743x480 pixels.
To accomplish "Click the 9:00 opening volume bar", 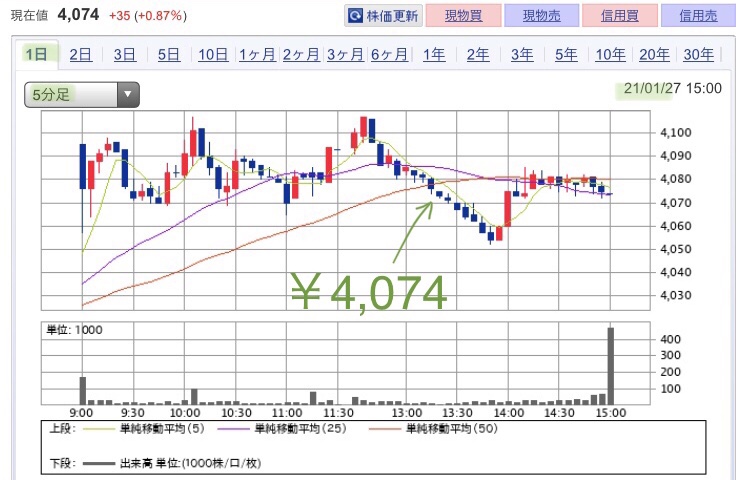I will click(82, 390).
